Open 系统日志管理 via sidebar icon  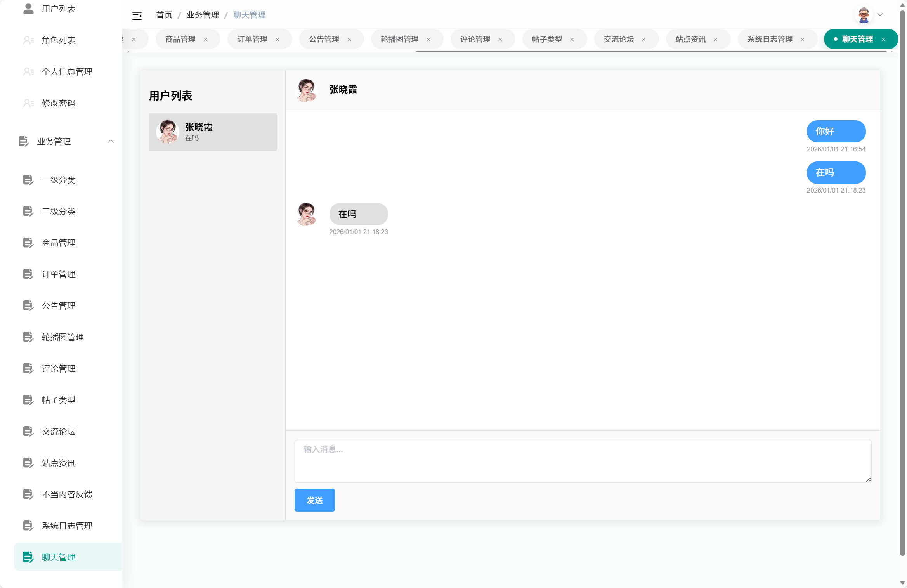click(x=28, y=526)
